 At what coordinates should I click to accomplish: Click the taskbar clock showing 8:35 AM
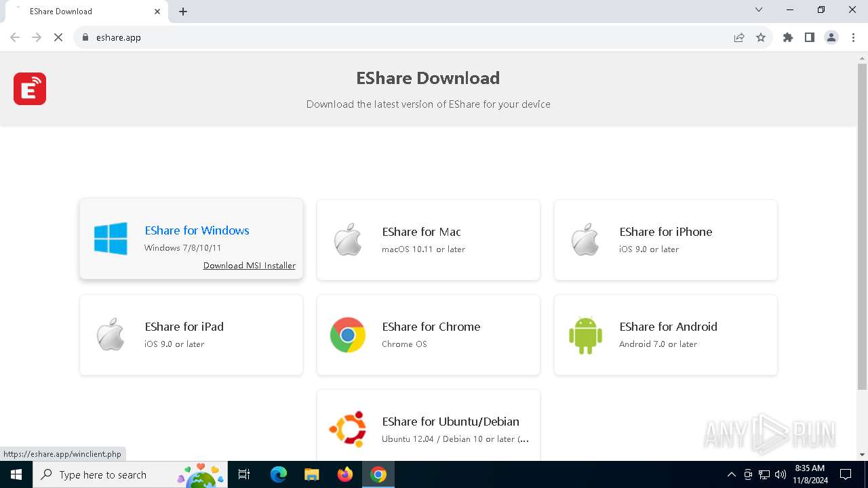810,474
